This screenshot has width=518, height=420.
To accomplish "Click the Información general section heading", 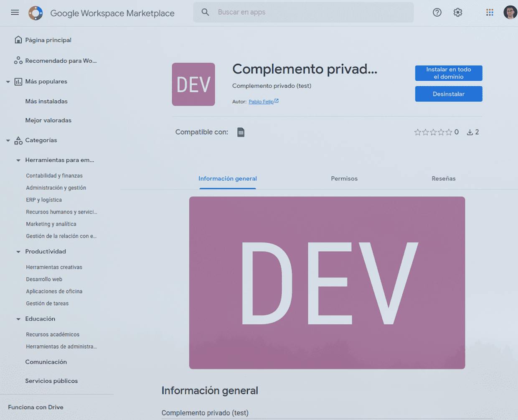I will tap(210, 390).
